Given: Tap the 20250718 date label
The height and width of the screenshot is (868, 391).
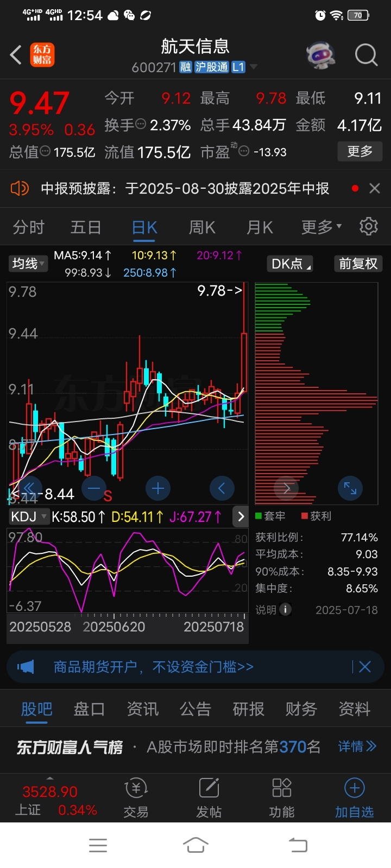Looking at the screenshot, I should (213, 627).
